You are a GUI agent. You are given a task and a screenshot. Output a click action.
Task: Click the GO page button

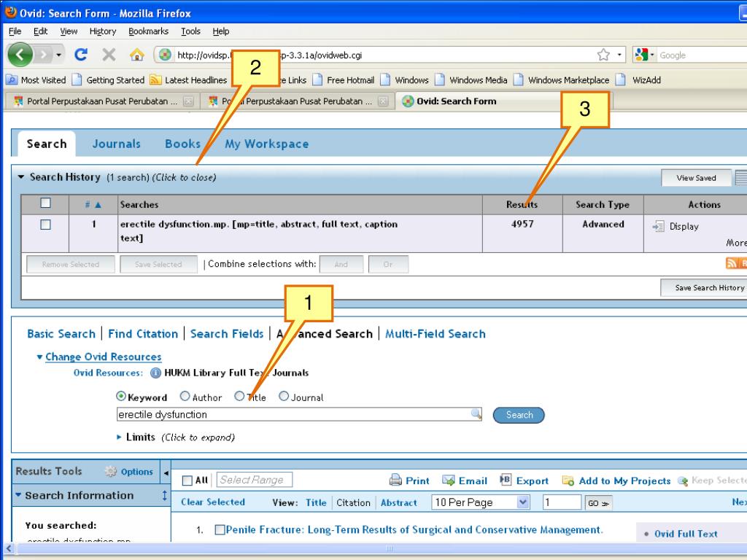coord(598,503)
